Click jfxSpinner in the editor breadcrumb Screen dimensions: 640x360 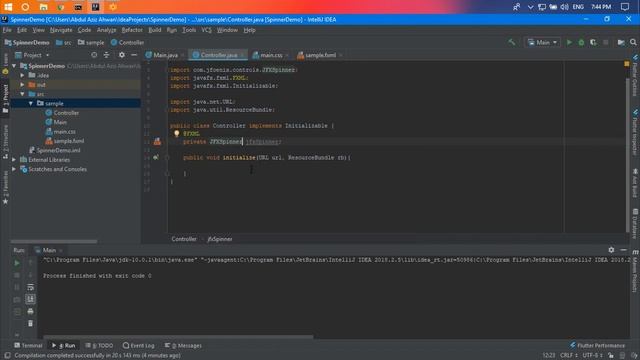tap(220, 239)
